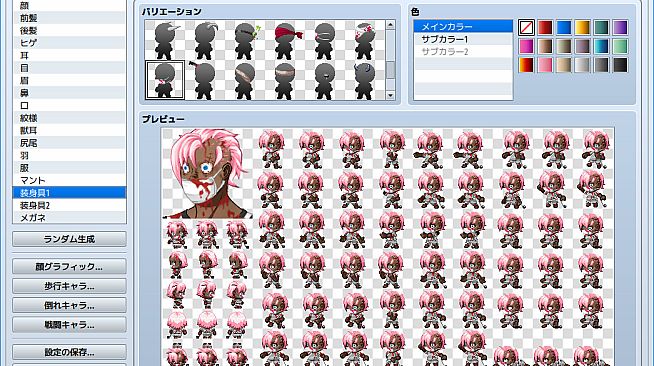
Task: Pick the diagonal face scar variation
Action: (x=245, y=80)
